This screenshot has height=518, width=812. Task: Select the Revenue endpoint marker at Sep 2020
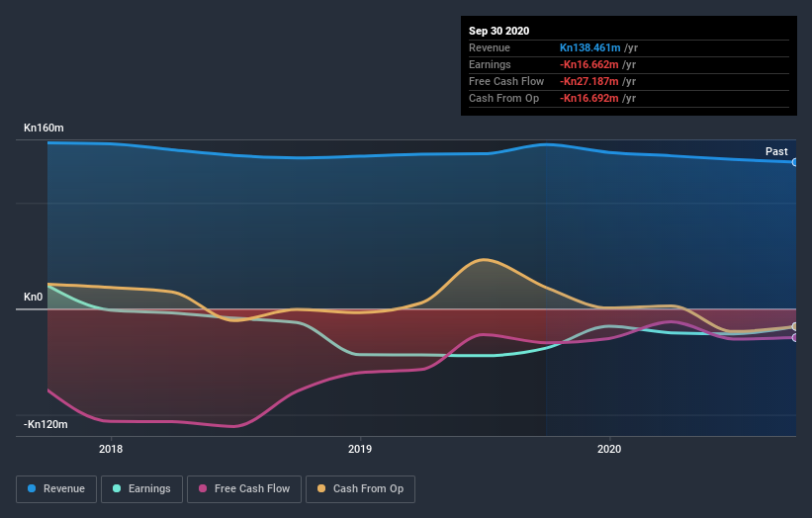pos(795,162)
